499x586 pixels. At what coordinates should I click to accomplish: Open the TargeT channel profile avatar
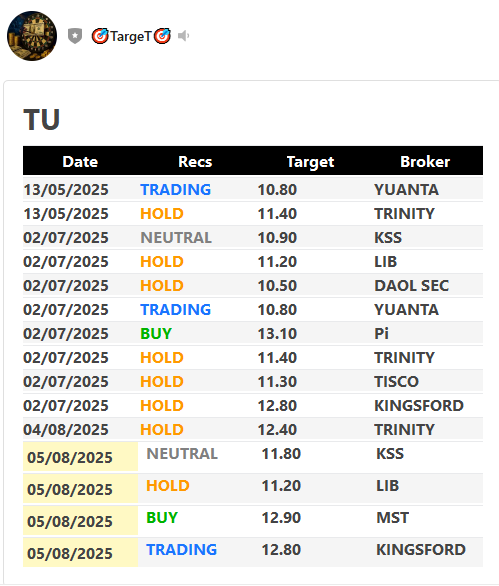click(x=32, y=36)
